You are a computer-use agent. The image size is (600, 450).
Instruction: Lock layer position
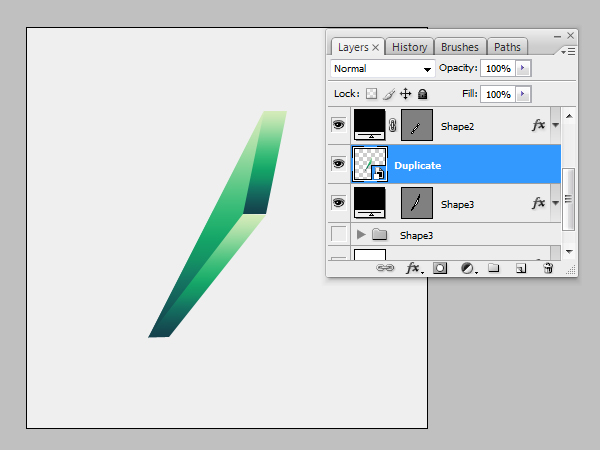point(405,94)
